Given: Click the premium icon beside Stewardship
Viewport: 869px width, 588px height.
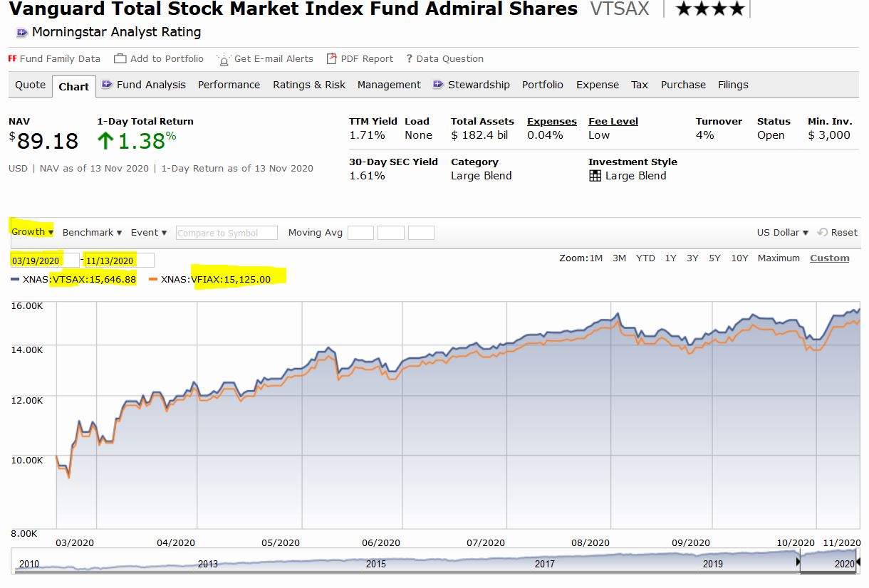Looking at the screenshot, I should (438, 84).
